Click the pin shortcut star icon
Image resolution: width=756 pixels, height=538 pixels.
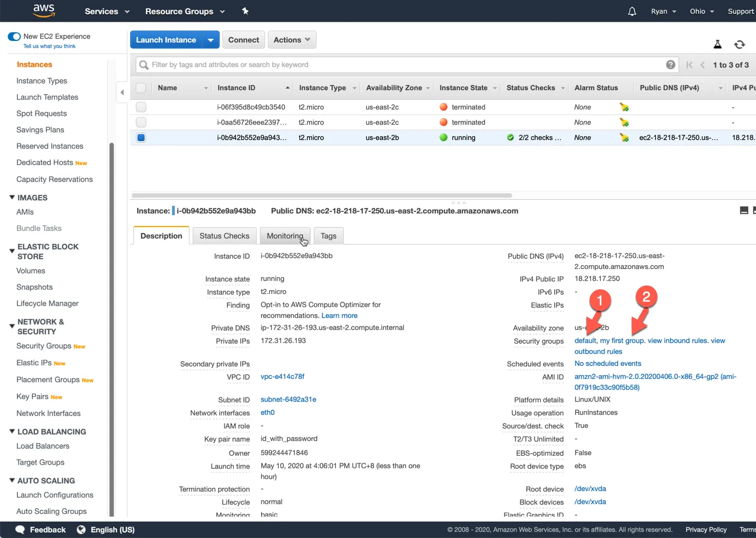pyautogui.click(x=245, y=11)
